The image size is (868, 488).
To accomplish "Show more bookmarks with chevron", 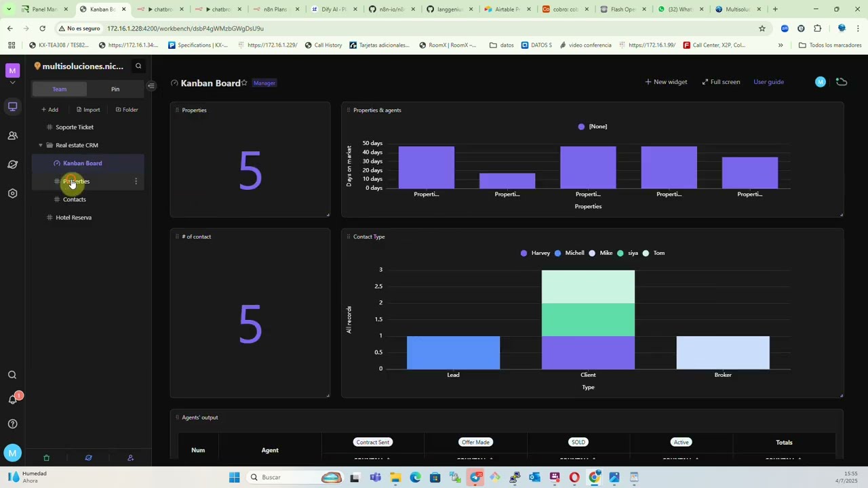I will click(x=781, y=45).
